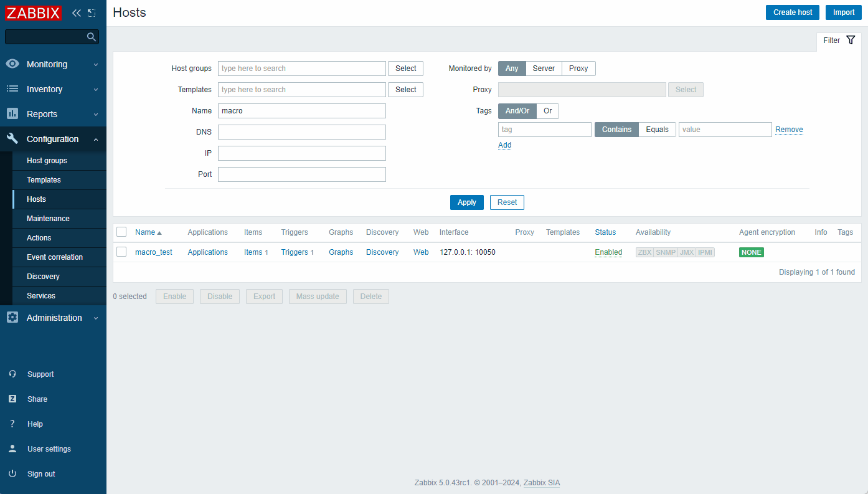Click the Configuration wrench icon
Image resolution: width=868 pixels, height=494 pixels.
coord(12,139)
